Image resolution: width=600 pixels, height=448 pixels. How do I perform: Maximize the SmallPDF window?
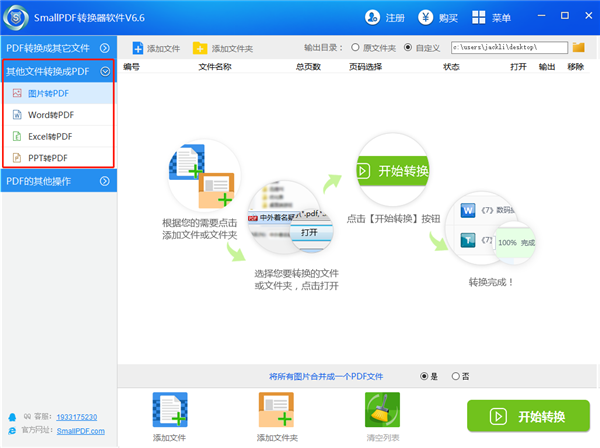coord(565,16)
